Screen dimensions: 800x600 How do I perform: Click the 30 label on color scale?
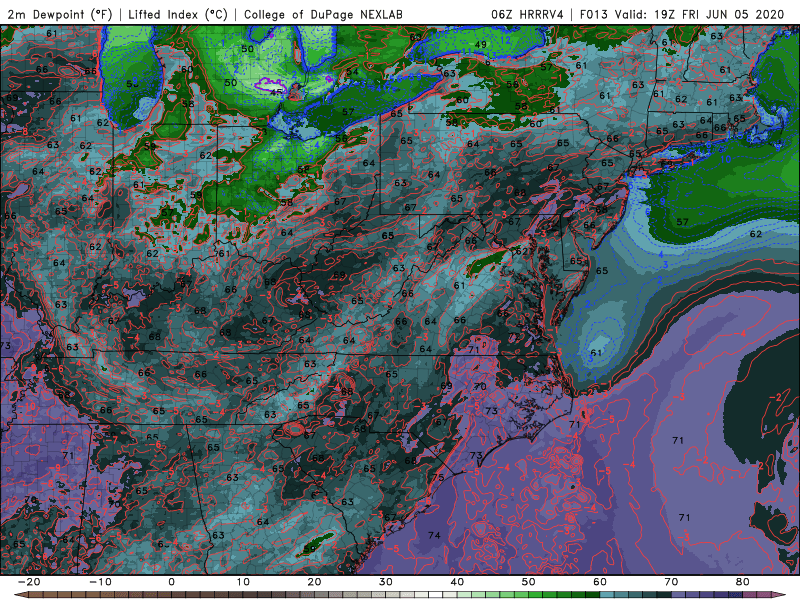tap(386, 582)
